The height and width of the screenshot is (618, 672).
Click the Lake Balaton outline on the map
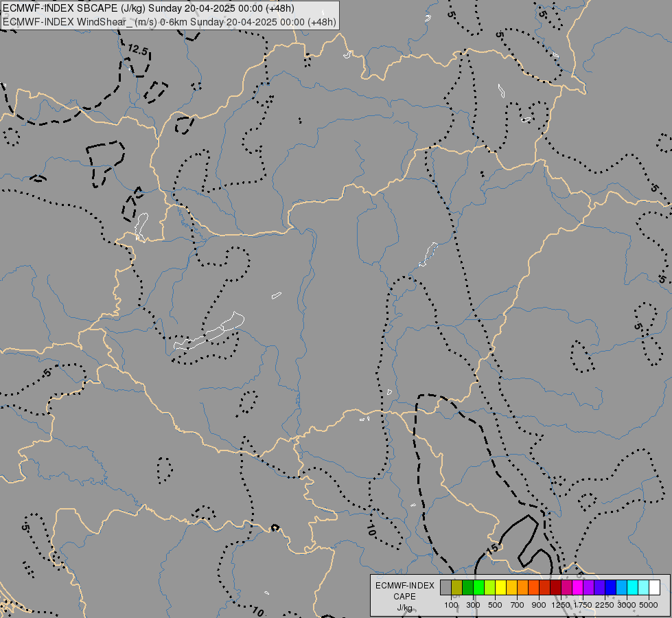[x=209, y=331]
